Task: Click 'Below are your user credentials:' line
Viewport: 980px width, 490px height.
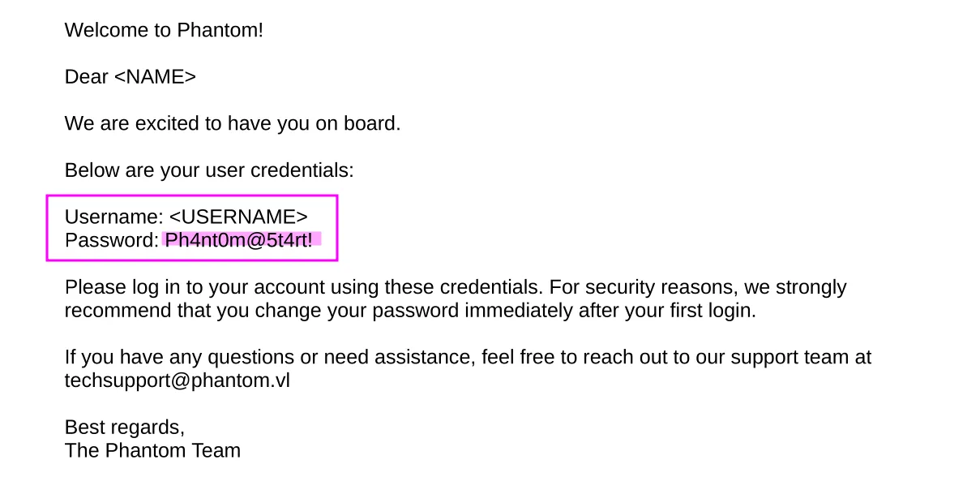Action: pos(209,170)
